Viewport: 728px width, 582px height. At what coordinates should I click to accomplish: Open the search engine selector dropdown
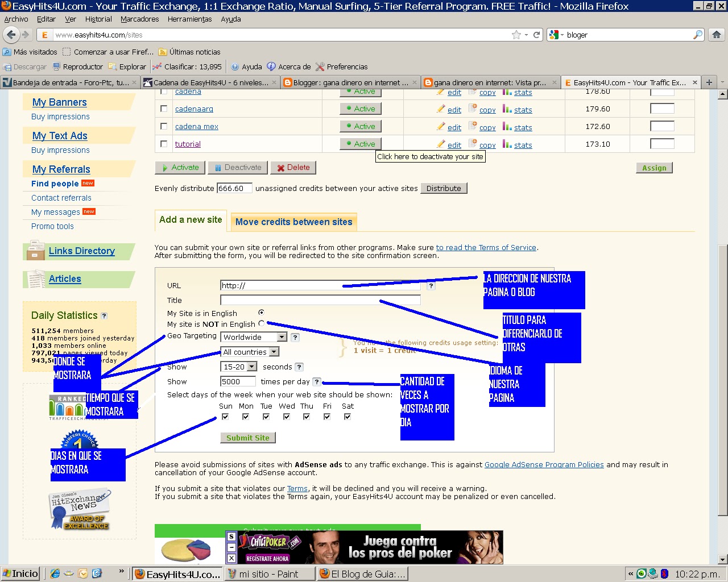click(x=556, y=35)
